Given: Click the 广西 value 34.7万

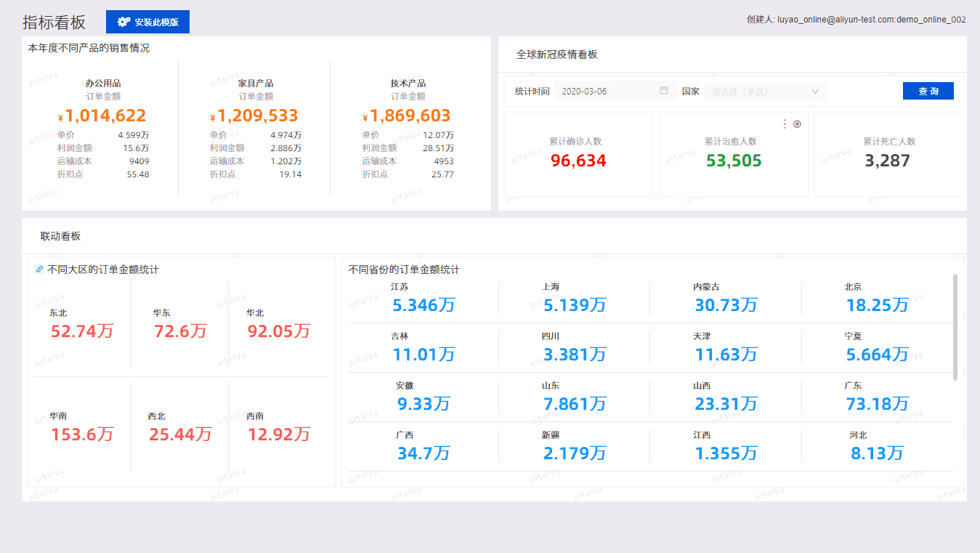Looking at the screenshot, I should (424, 453).
